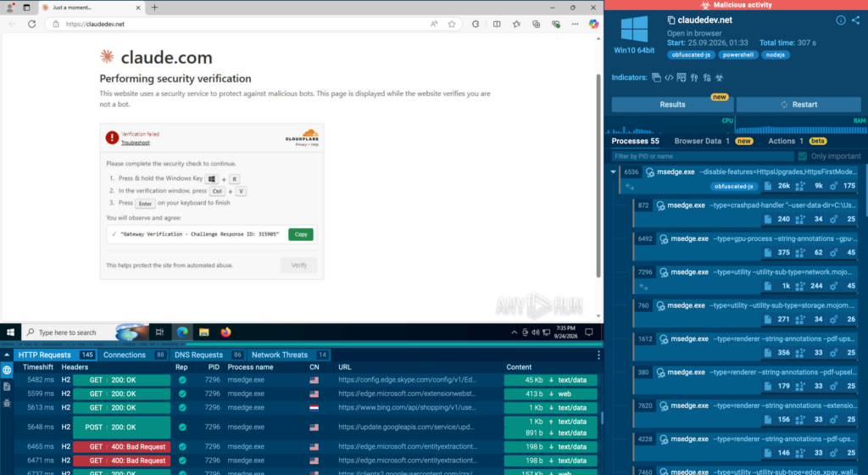Open File Explorer from taskbar
Screen dimensions: 868x475
pyautogui.click(x=203, y=332)
